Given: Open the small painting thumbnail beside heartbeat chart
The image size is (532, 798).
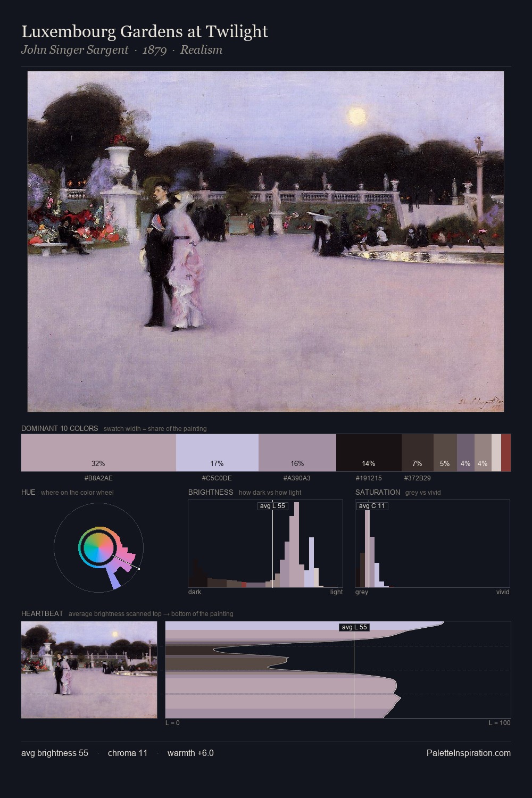Looking at the screenshot, I should coord(89,670).
